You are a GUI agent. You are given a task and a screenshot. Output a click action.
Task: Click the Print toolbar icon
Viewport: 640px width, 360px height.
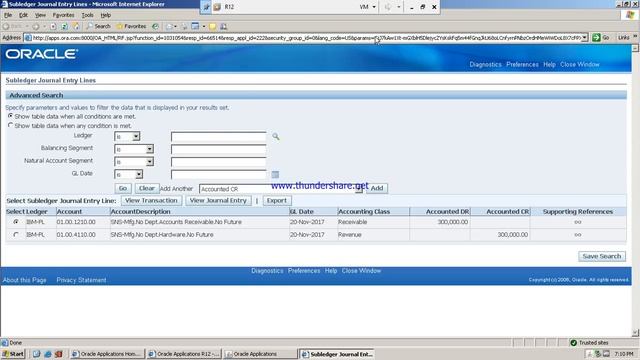[x=184, y=26]
